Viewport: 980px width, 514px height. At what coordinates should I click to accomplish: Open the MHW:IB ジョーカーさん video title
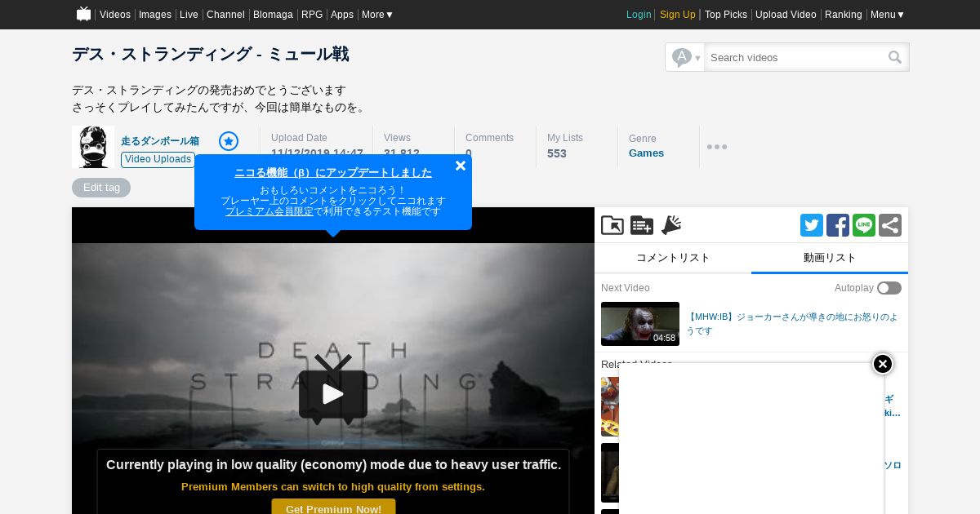[x=791, y=324]
